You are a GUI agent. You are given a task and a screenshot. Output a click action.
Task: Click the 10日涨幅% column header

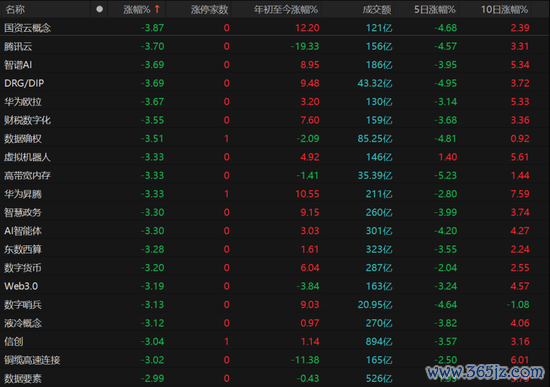504,9
